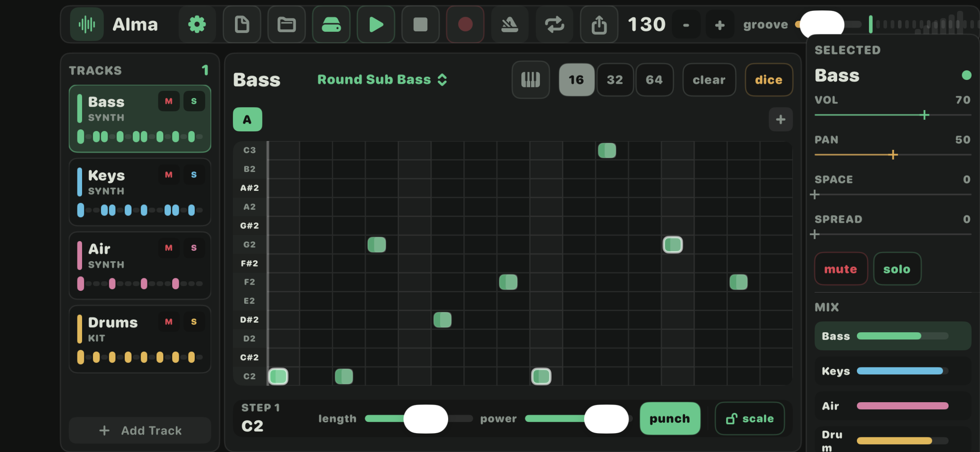Toggle the scale lock button
Screen dimensions: 980x452
[749, 419]
